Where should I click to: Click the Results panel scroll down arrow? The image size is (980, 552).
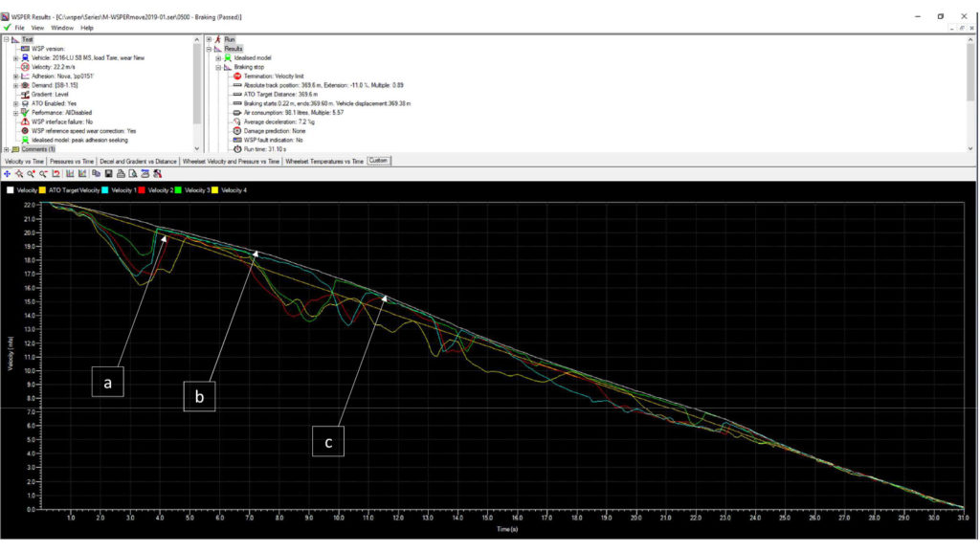click(x=970, y=148)
